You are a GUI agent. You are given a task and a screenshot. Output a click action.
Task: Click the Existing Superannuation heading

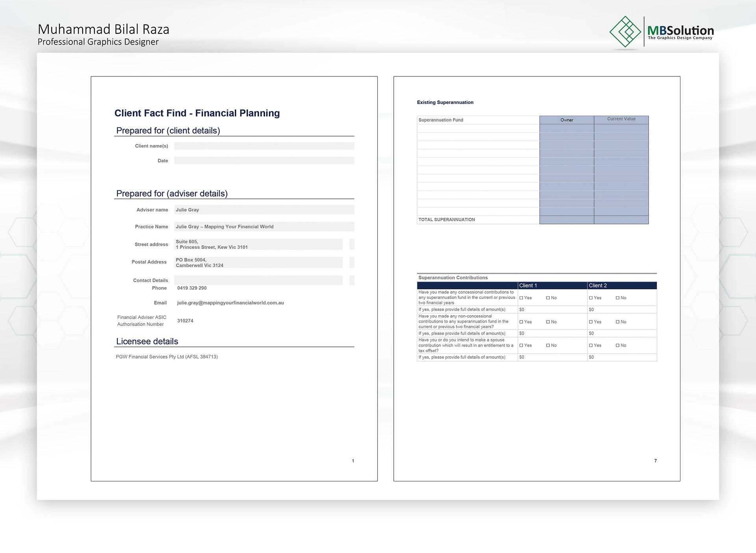point(445,102)
